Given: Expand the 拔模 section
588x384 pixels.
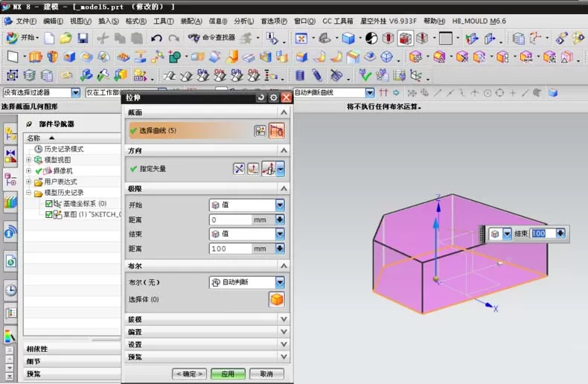Looking at the screenshot, I should [208, 319].
